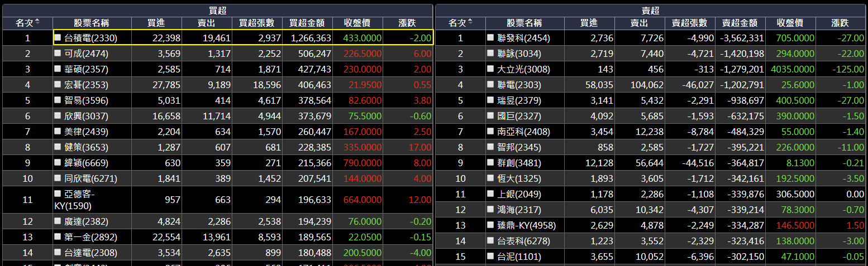Select the 廣達(2382) checkbox
The image size is (868, 266).
[x=58, y=221]
